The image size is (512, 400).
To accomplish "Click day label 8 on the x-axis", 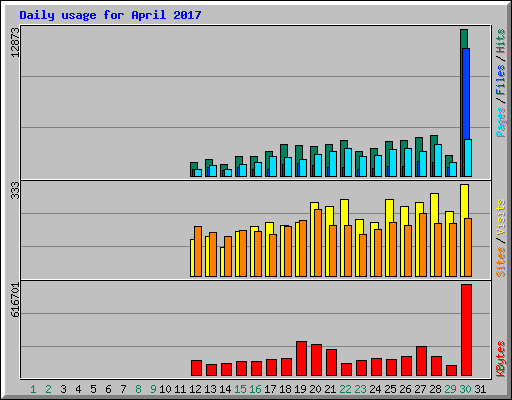I will click(x=138, y=389).
